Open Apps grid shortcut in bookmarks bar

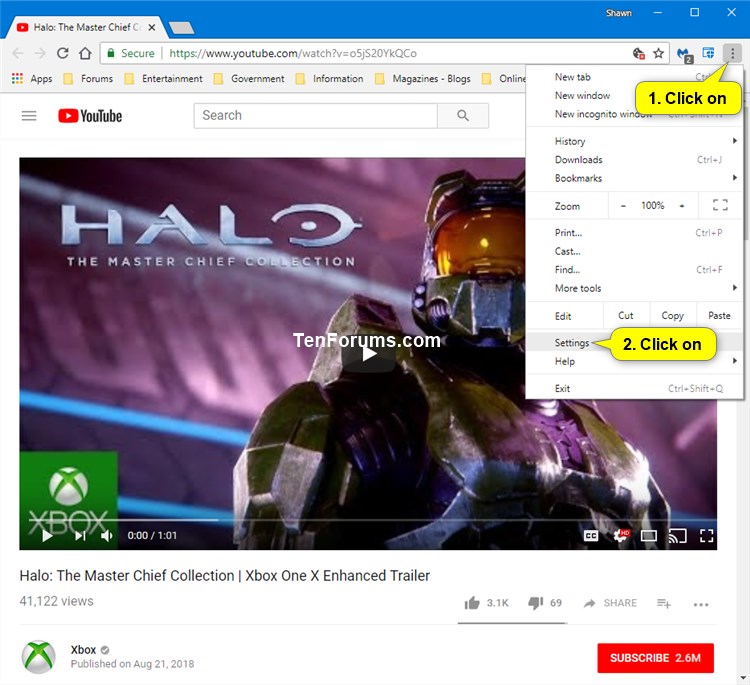(x=32, y=78)
